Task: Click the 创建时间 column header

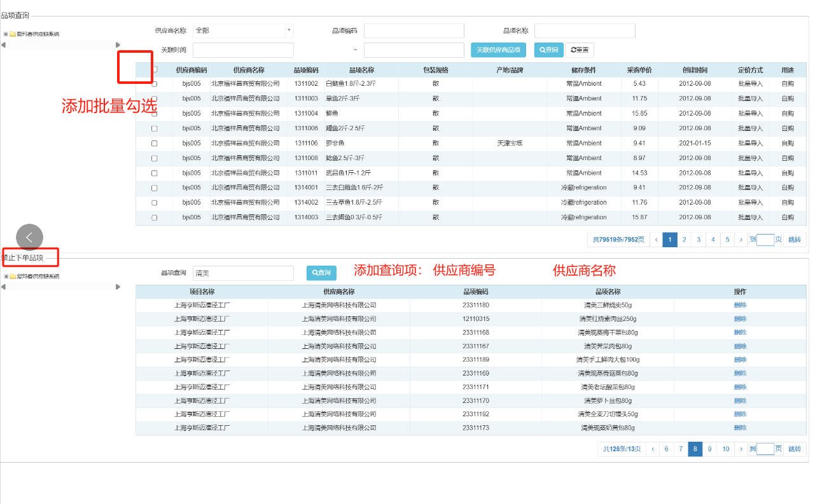Action: click(695, 70)
